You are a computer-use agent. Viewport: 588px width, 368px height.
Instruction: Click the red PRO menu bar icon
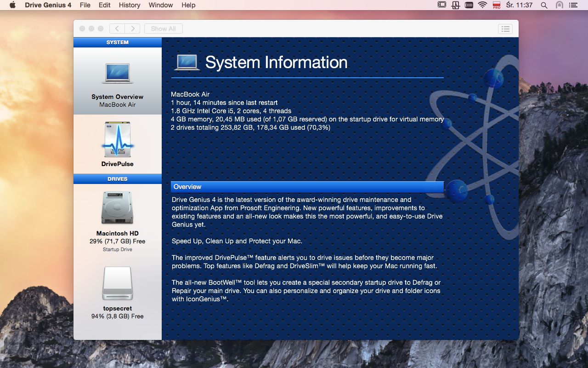coord(496,5)
